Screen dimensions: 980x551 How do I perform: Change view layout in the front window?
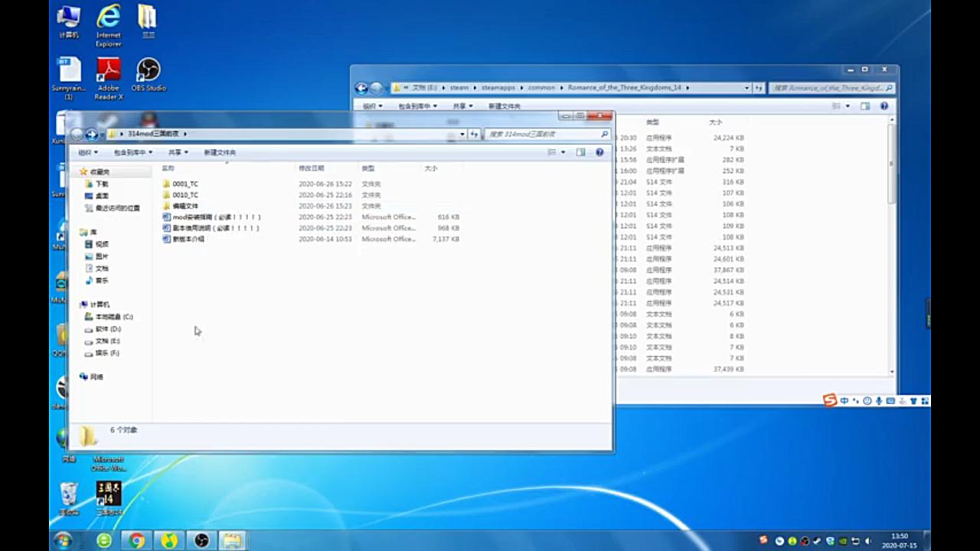[552, 152]
